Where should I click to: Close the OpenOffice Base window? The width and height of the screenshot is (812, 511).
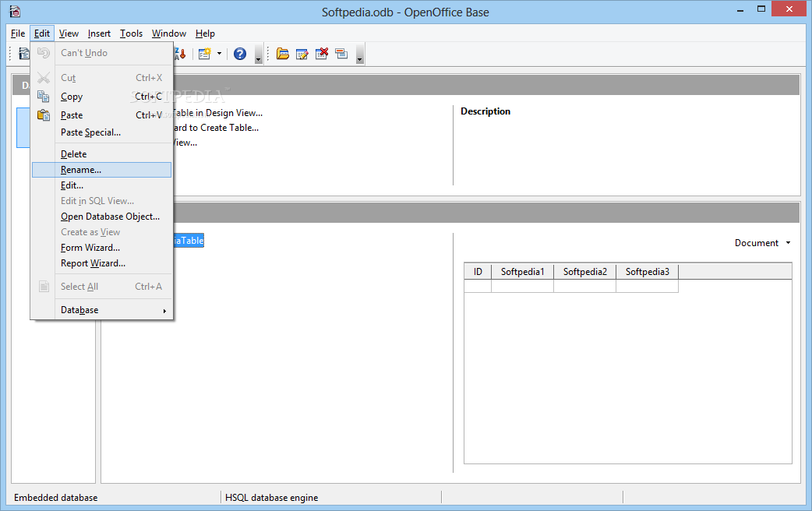click(789, 9)
